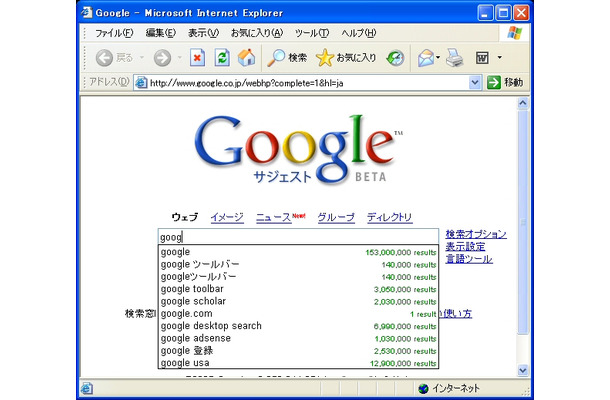
Task: Open 編集(E) menu
Action: coord(161,33)
